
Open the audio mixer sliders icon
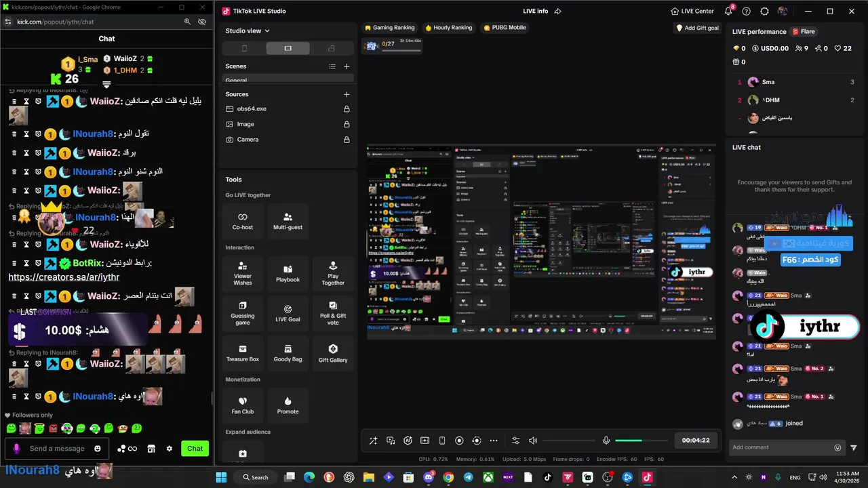click(515, 441)
